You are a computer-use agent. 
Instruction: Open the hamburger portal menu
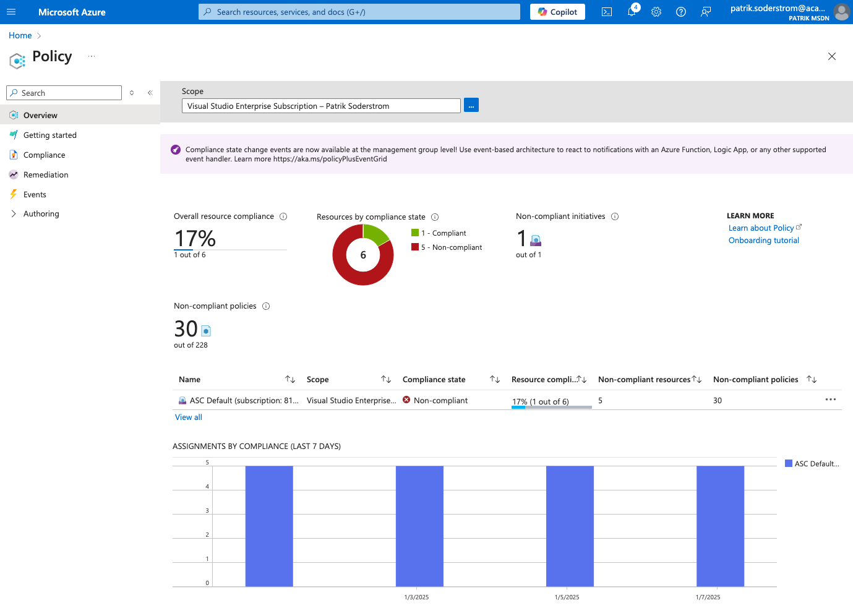(11, 12)
